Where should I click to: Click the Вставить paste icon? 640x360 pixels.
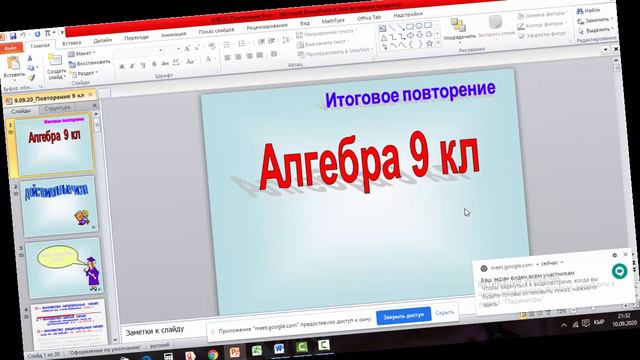[13, 64]
